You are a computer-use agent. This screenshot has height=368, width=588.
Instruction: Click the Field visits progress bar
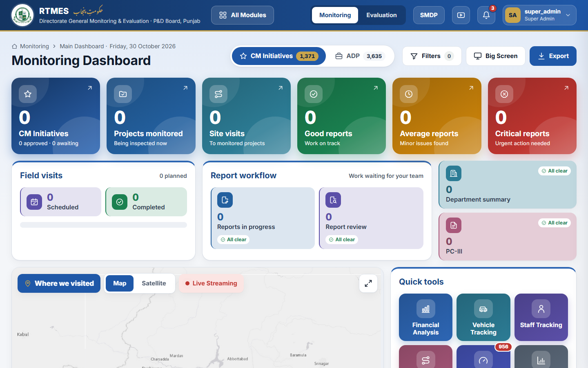(103, 225)
